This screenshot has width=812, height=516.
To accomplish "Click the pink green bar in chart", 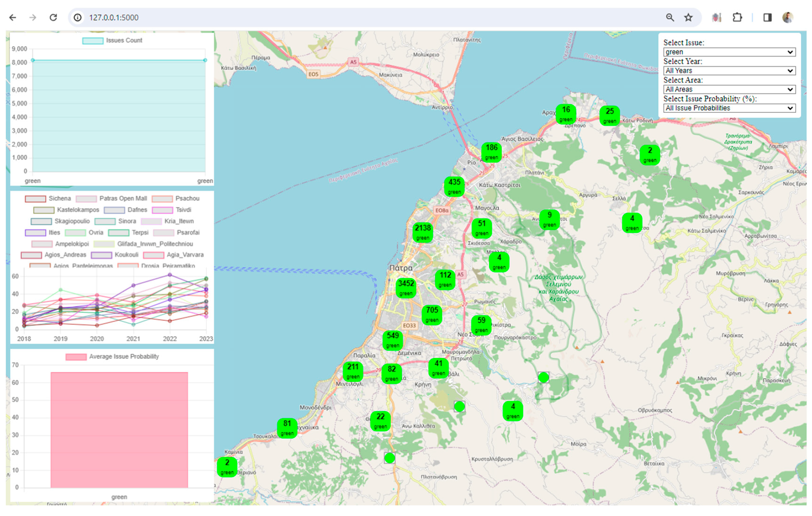I will (119, 430).
